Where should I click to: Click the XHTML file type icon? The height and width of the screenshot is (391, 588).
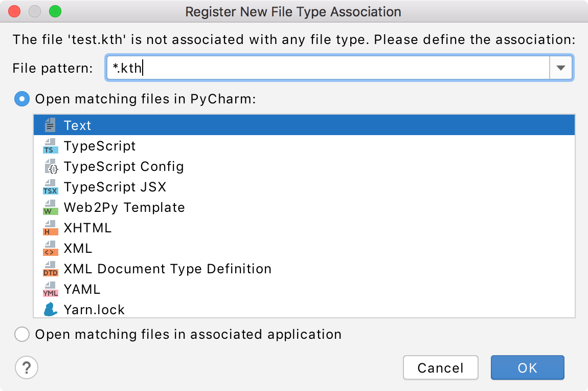click(50, 227)
